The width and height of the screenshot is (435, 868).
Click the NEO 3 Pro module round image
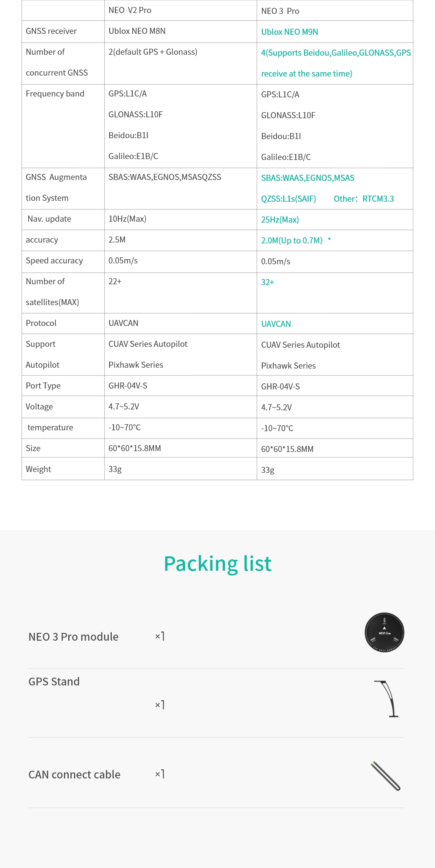(x=385, y=632)
